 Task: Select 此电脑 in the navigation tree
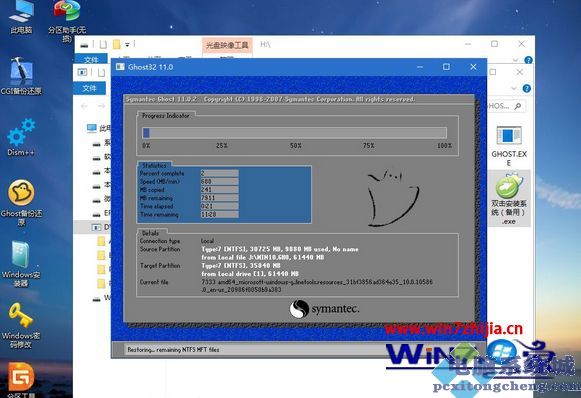pyautogui.click(x=99, y=128)
